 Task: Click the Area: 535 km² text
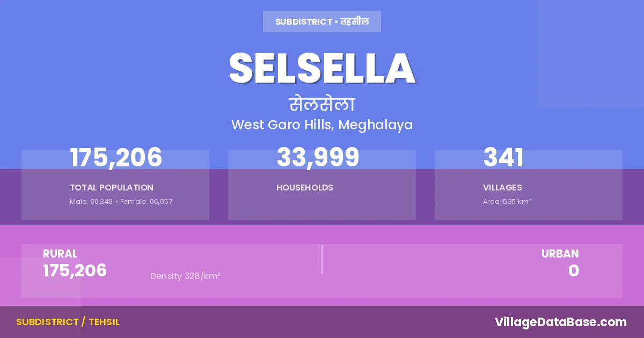pyautogui.click(x=507, y=202)
